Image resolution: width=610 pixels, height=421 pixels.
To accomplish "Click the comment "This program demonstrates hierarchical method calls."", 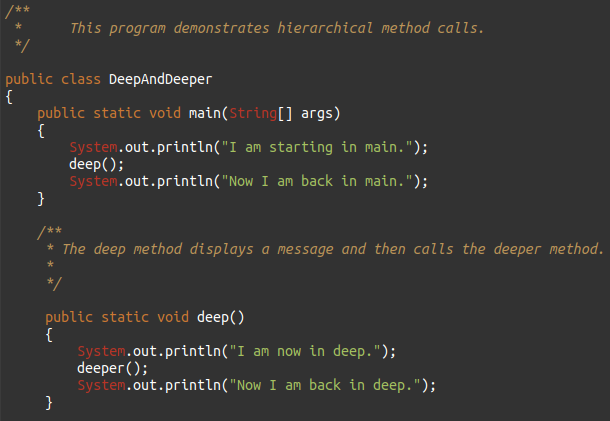I will pos(276,28).
